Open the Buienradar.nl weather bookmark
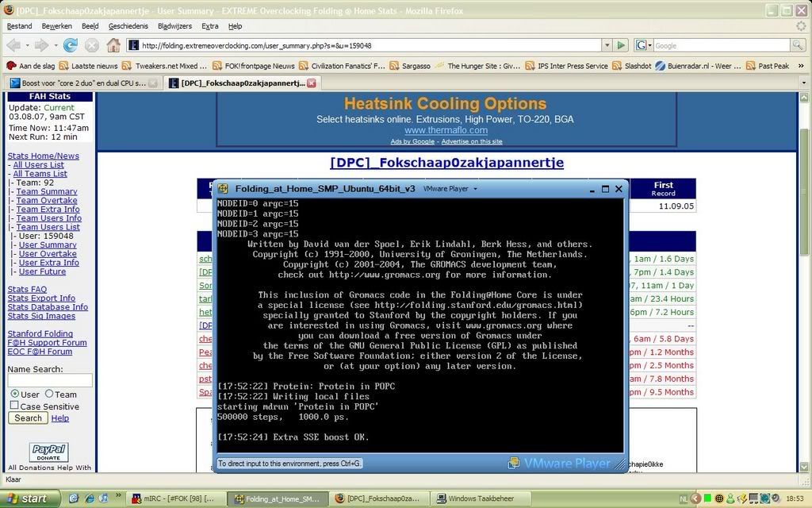This screenshot has height=508, width=812. [x=699, y=66]
